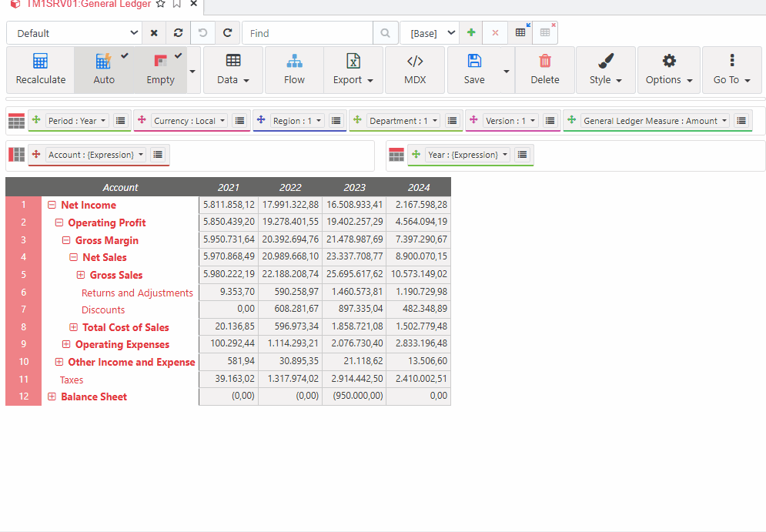Click the green plus add sandbox icon
766x532 pixels.
[x=471, y=33]
